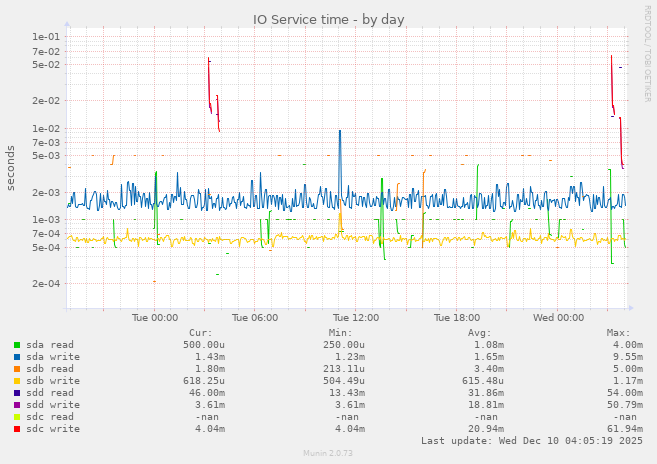Select the 'sdb read' legend label
The image size is (657, 464).
tap(50, 369)
